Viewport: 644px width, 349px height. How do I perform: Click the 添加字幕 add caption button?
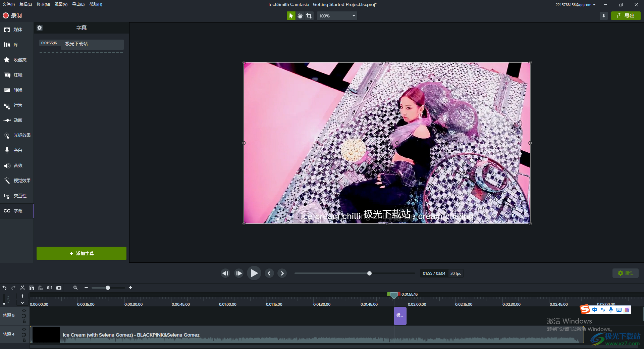[x=82, y=253]
